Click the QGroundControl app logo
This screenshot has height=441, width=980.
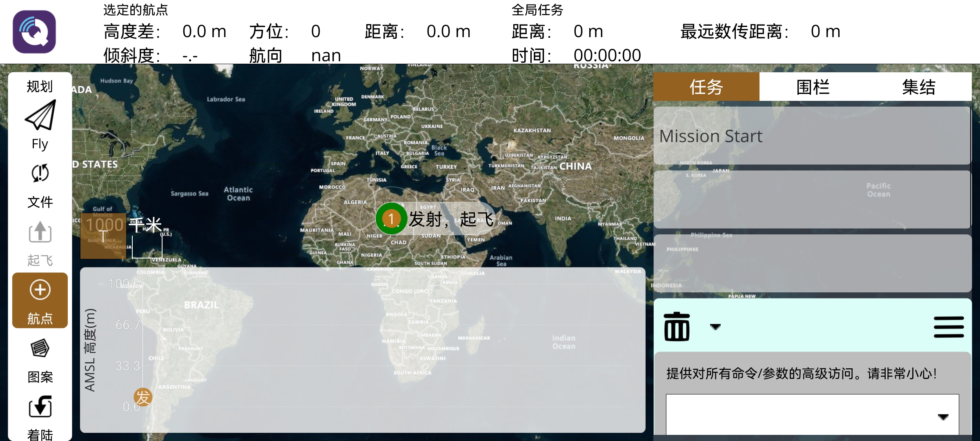[34, 31]
